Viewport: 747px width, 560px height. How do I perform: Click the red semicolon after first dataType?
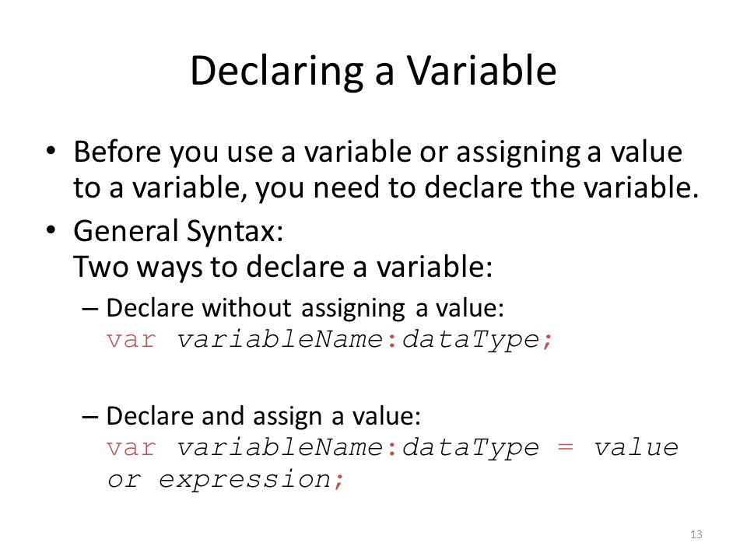(x=547, y=342)
